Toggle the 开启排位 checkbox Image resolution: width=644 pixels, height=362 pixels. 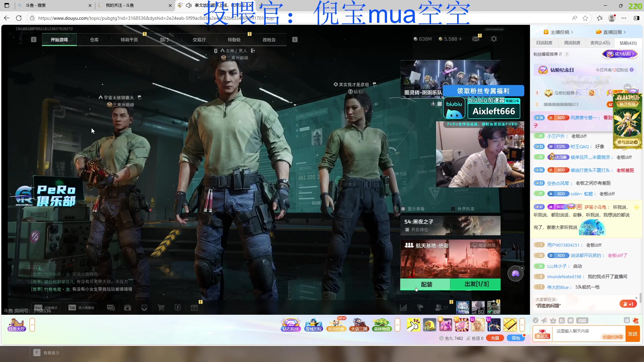click(x=407, y=230)
